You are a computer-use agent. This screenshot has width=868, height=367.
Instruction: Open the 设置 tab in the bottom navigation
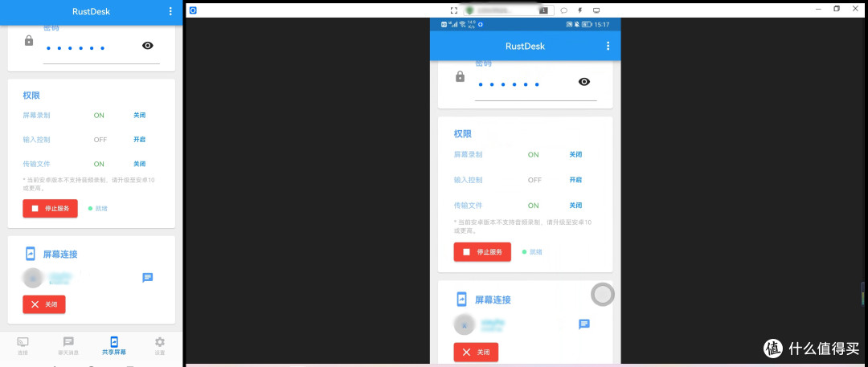pos(159,346)
